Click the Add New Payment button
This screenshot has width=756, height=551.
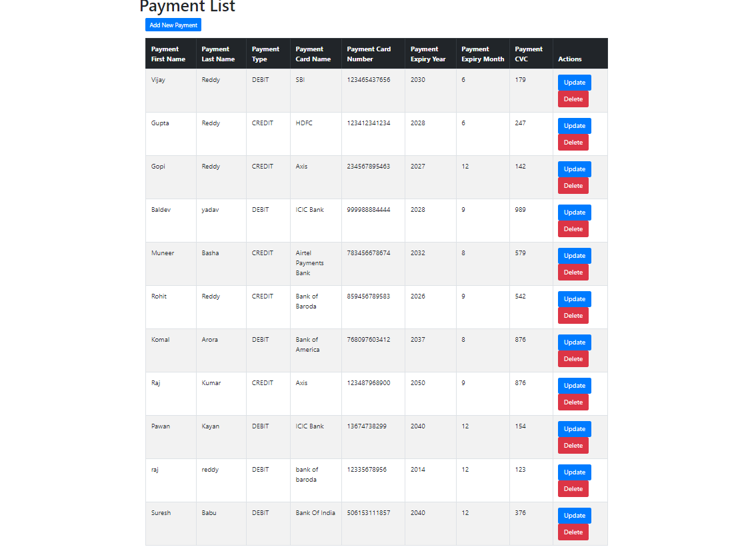173,25
